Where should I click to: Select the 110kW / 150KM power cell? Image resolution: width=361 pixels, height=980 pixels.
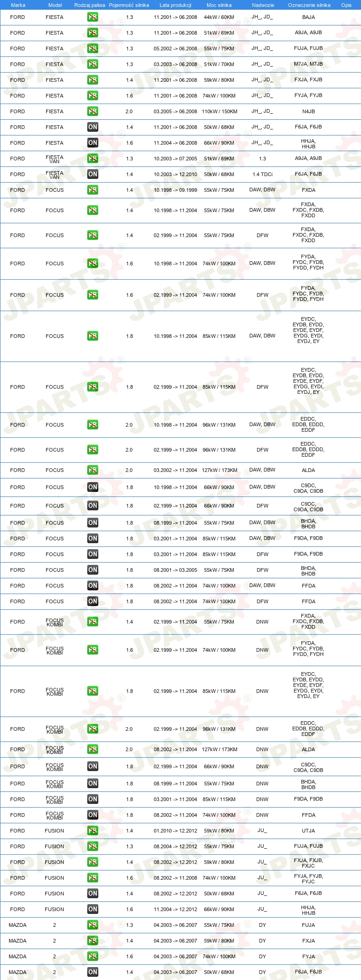(x=219, y=111)
